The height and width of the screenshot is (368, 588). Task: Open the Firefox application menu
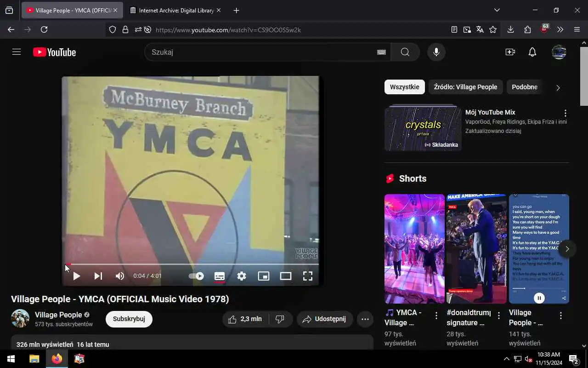577,29
